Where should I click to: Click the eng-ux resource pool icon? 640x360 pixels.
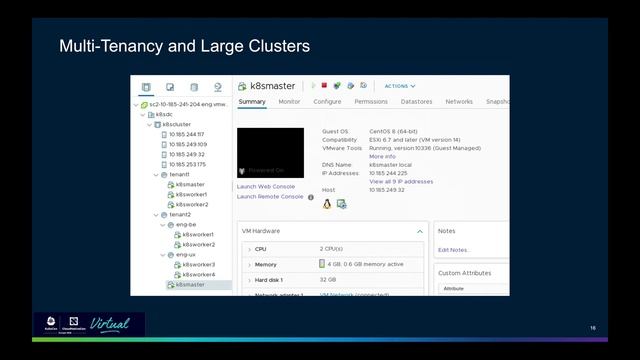(x=171, y=255)
